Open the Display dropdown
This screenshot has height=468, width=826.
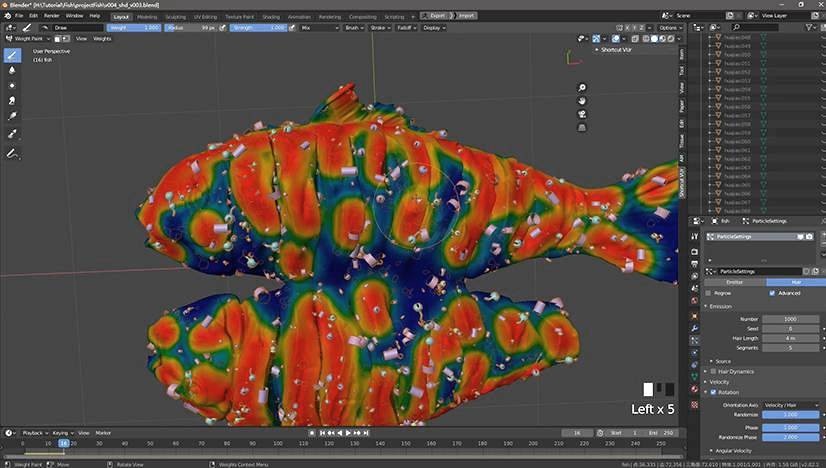pos(434,27)
